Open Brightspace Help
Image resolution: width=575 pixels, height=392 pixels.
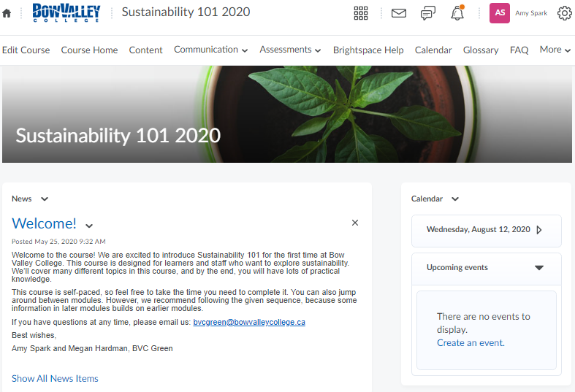point(368,50)
